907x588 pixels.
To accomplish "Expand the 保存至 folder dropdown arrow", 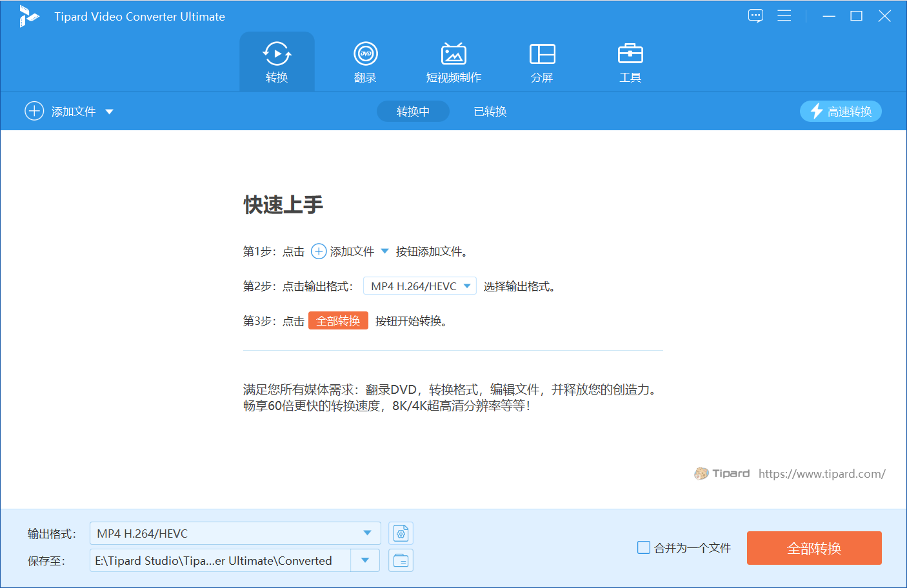I will 365,560.
